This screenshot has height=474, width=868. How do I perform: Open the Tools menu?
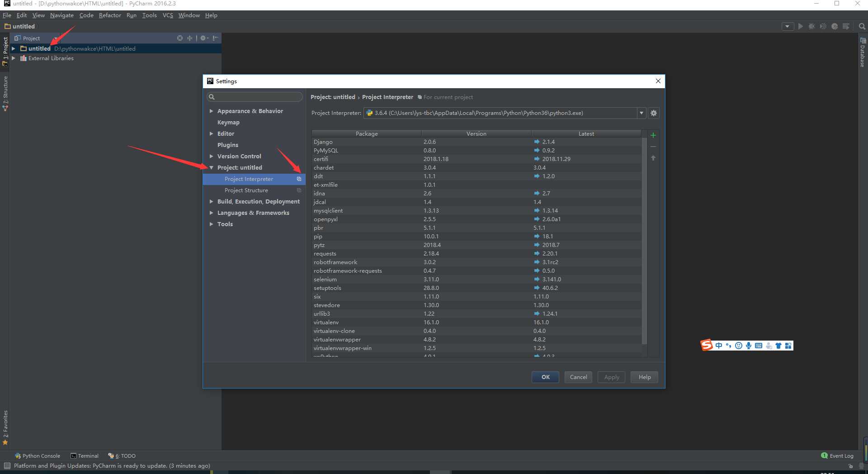point(149,15)
